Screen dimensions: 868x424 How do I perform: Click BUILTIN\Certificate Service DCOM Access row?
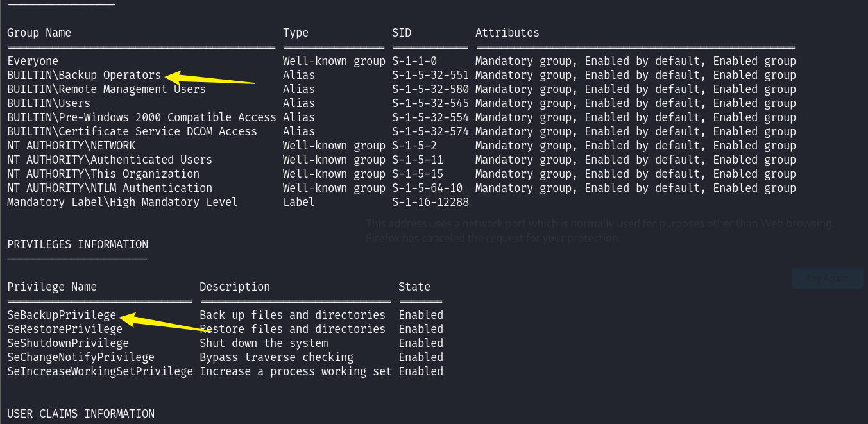[402, 131]
